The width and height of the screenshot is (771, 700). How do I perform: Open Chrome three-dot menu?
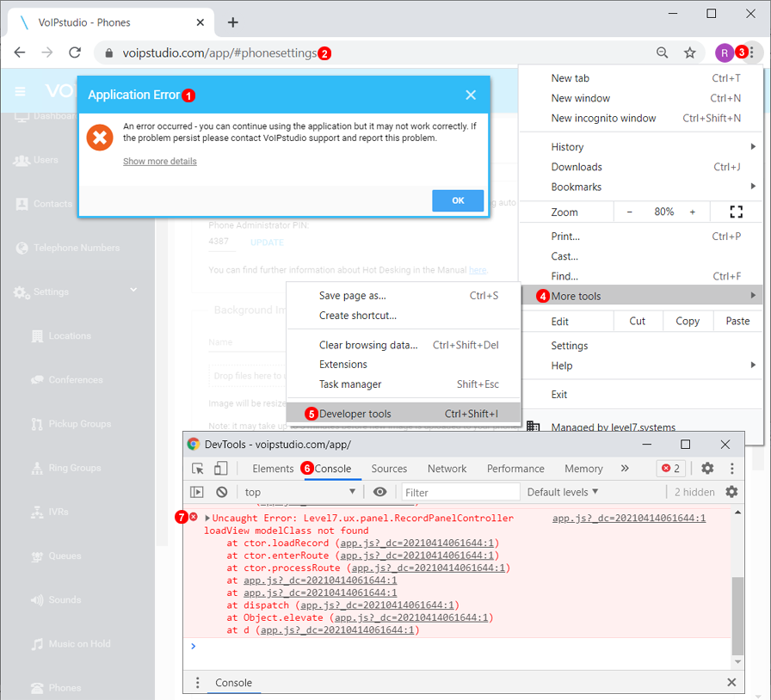pyautogui.click(x=752, y=52)
